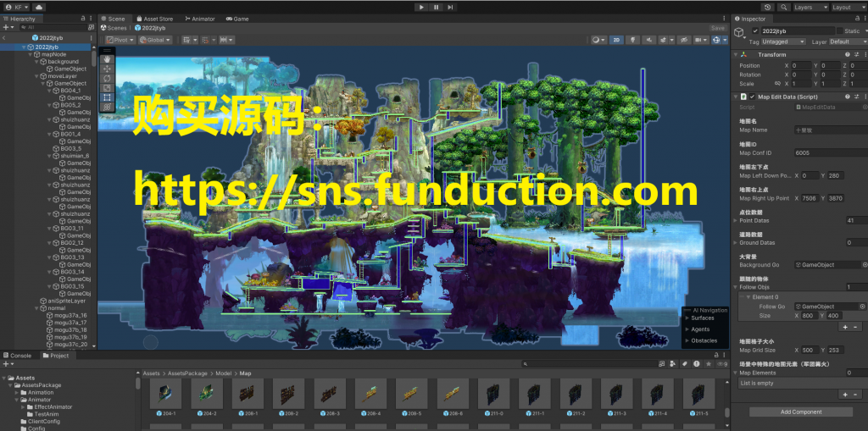Select the Project tab
Screen dimensions: 868x431
55,356
